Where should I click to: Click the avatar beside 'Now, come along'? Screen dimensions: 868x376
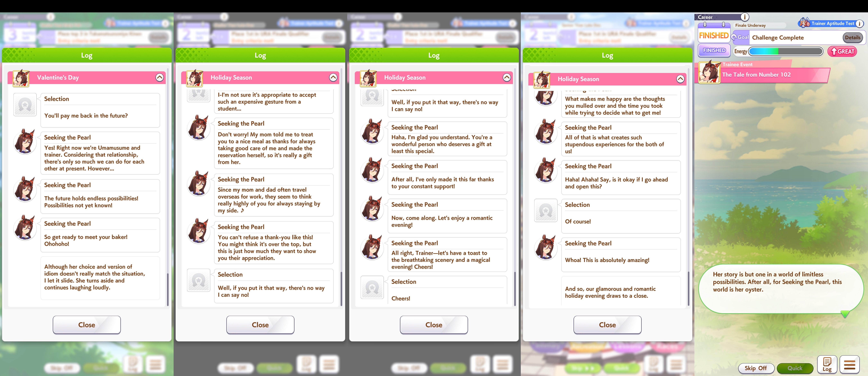(372, 209)
